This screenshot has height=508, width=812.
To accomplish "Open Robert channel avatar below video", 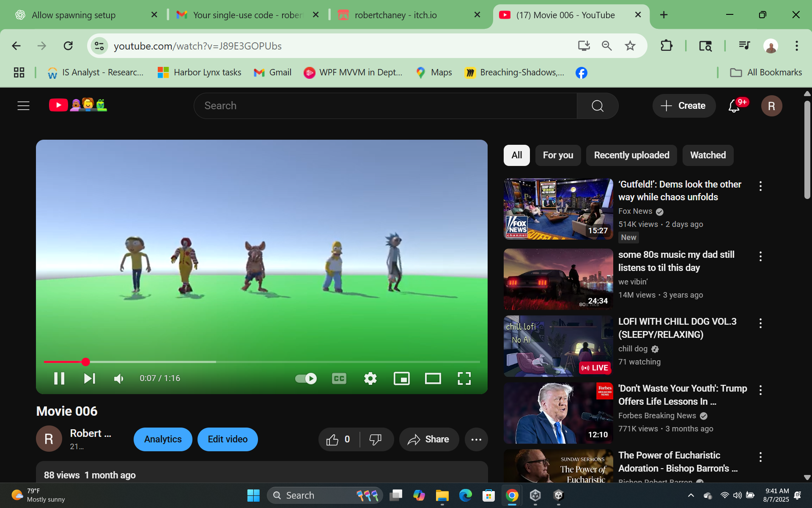I will point(49,439).
